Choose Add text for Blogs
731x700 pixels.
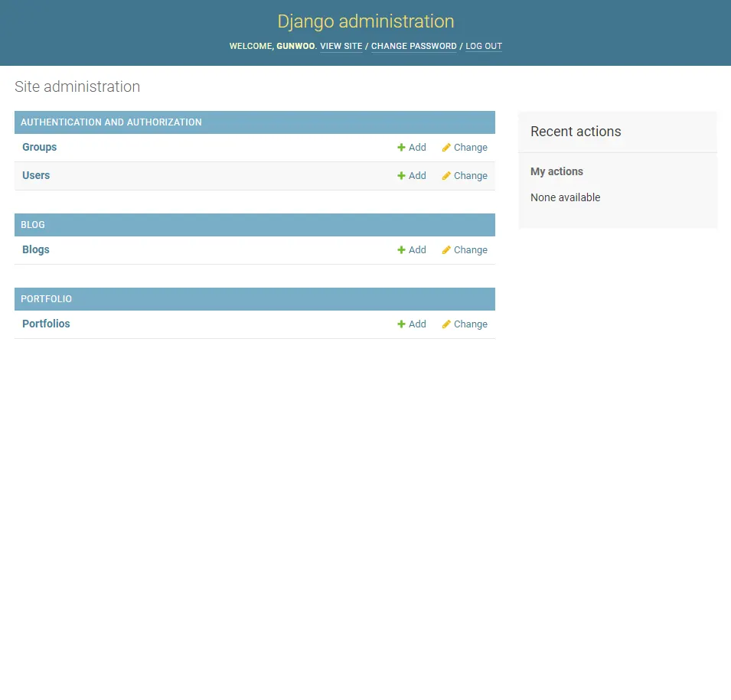click(x=417, y=250)
